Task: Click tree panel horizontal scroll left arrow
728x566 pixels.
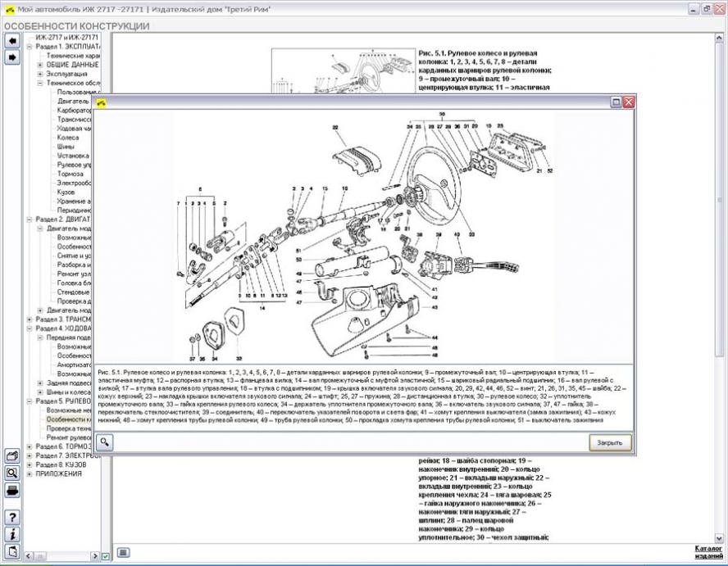Action: click(x=30, y=556)
